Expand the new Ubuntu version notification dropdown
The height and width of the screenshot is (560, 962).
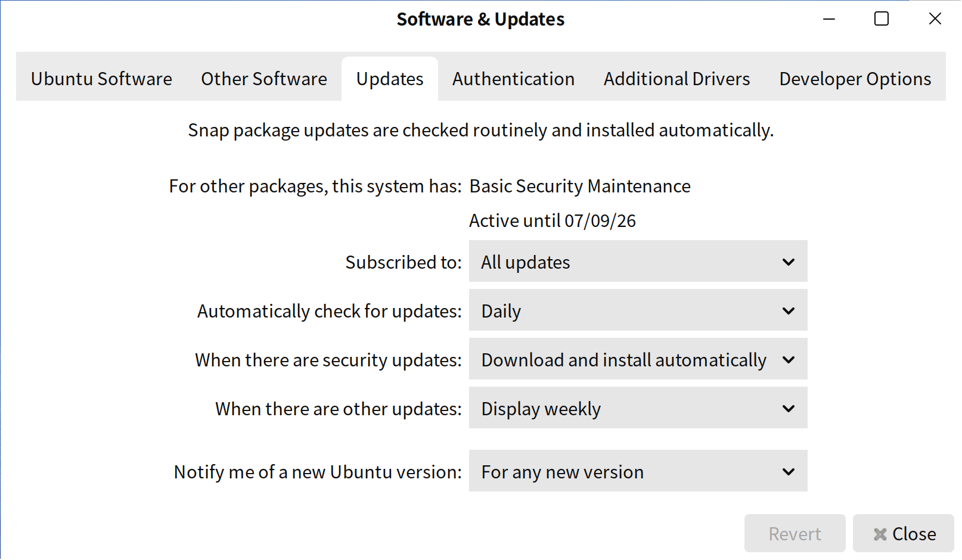637,471
